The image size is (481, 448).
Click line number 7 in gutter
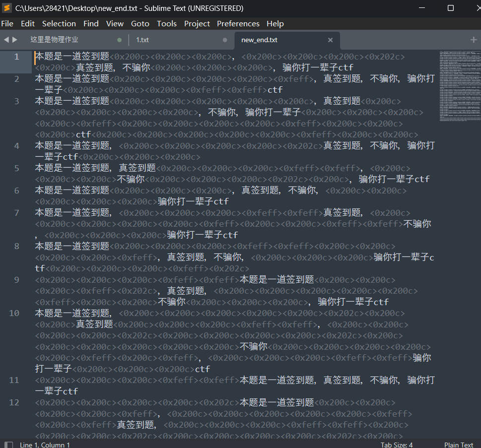coord(16,213)
